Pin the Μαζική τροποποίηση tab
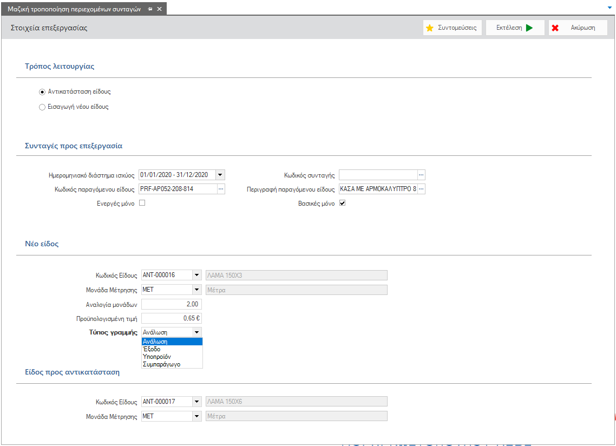 150,9
